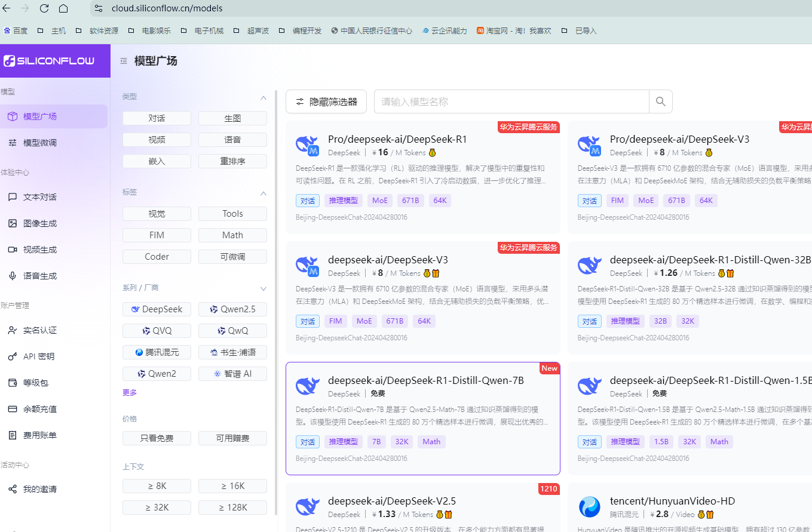Open 余额充值 in the sidebar
Screen dimensions: 812x532
[54, 409]
